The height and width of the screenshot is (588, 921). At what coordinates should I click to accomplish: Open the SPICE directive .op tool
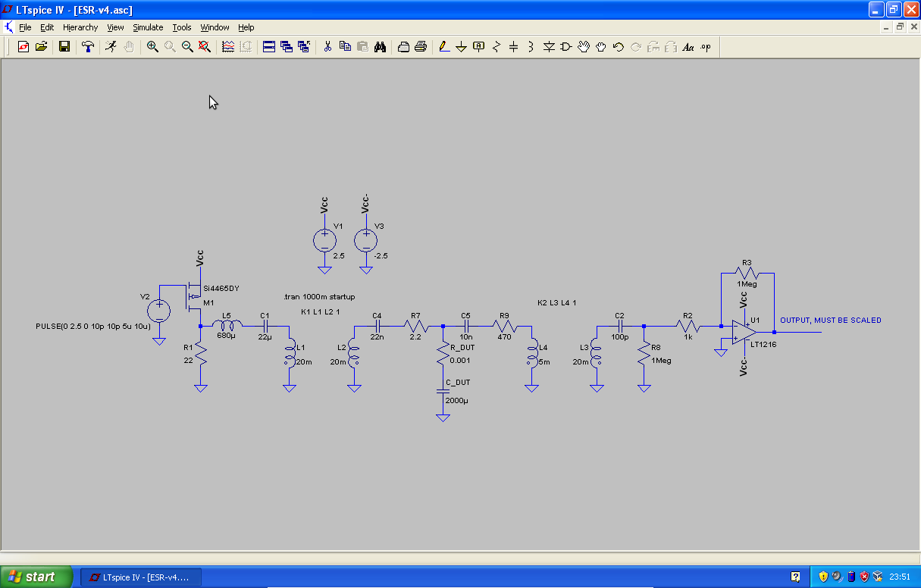pyautogui.click(x=706, y=47)
